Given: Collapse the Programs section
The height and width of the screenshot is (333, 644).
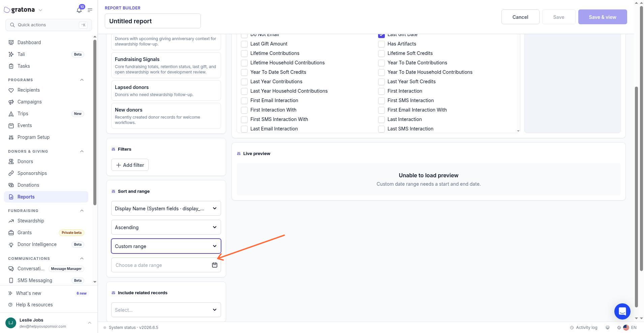Looking at the screenshot, I should click(x=82, y=80).
